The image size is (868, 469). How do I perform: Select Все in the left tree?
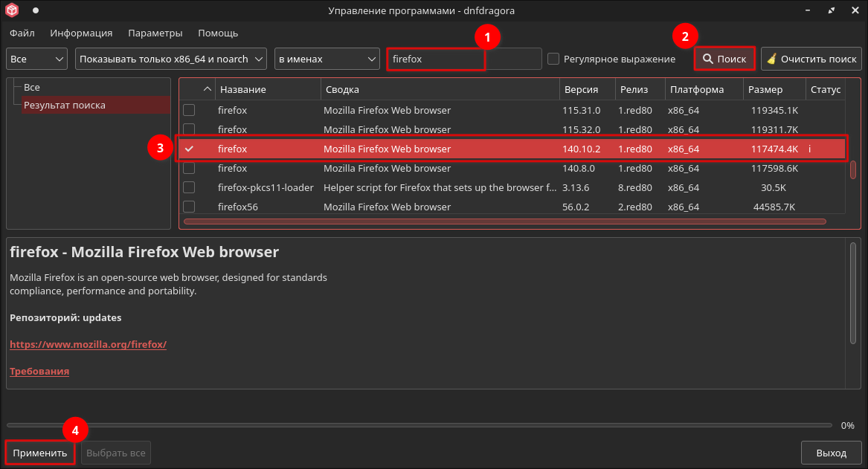[x=31, y=88]
